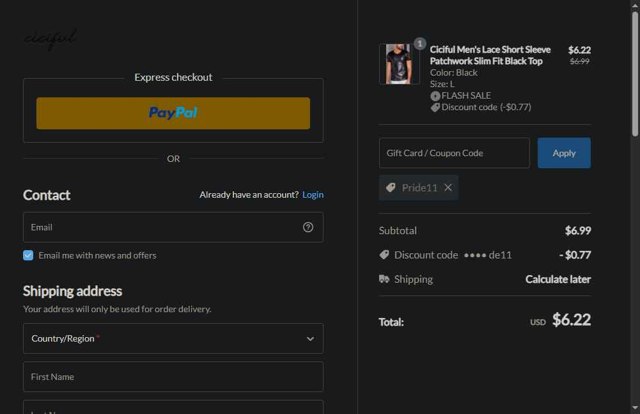Click the email help question mark icon
This screenshot has height=414, width=640.
[308, 227]
